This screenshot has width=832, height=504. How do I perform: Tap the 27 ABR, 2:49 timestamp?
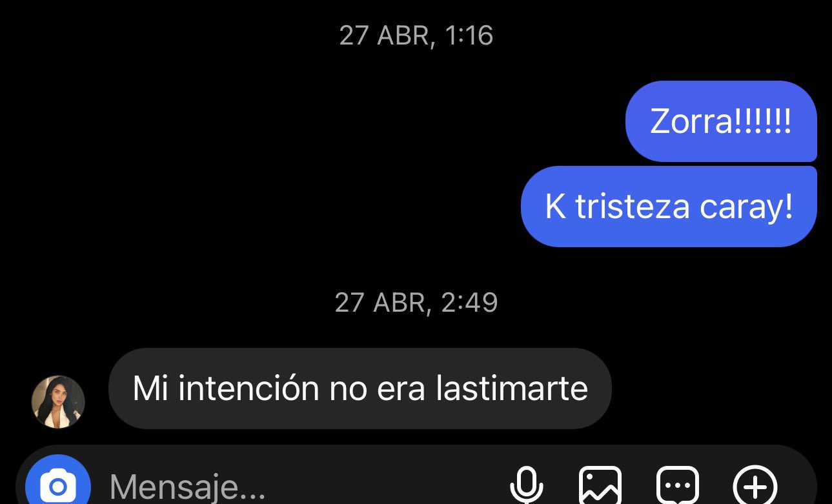point(416,302)
